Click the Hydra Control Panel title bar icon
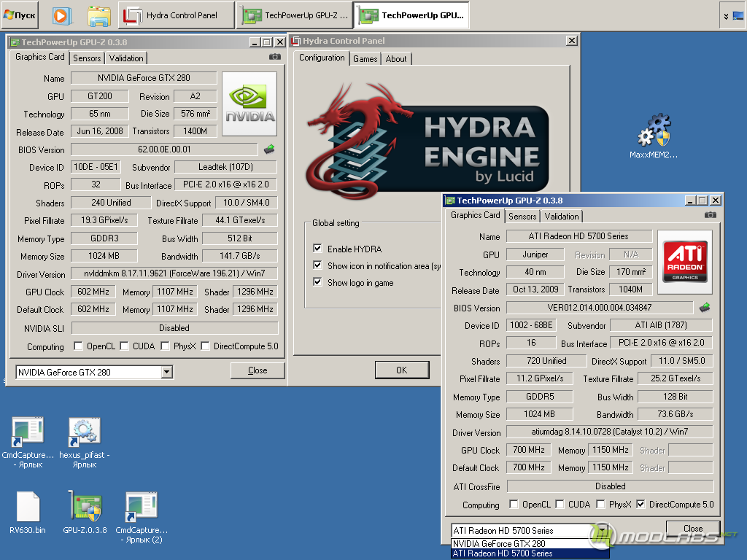This screenshot has width=747, height=560. click(x=296, y=41)
